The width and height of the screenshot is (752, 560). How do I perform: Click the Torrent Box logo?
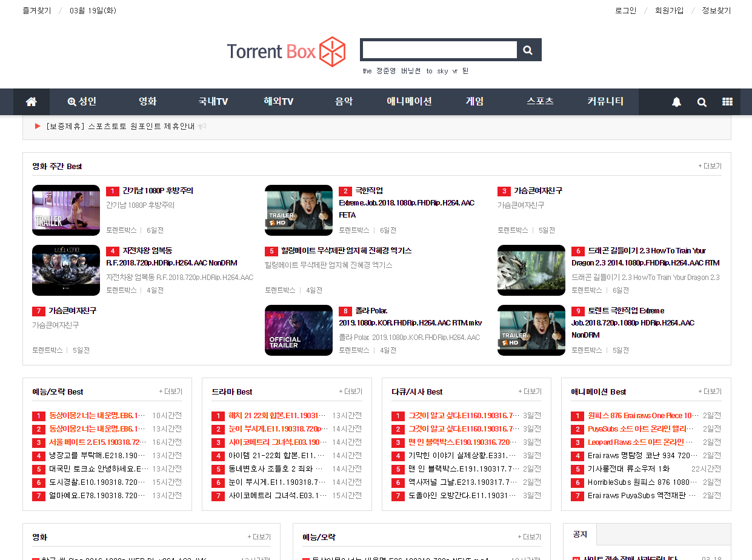(x=287, y=52)
